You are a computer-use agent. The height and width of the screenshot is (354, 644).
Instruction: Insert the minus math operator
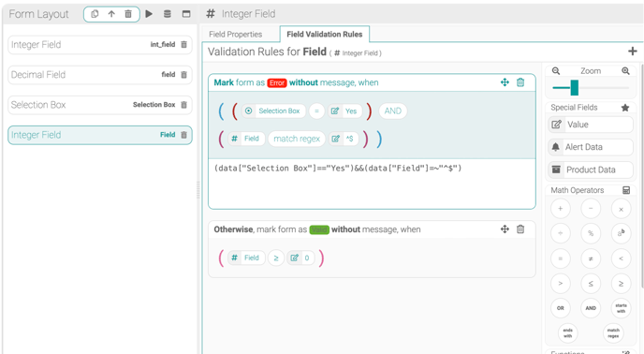(x=591, y=209)
